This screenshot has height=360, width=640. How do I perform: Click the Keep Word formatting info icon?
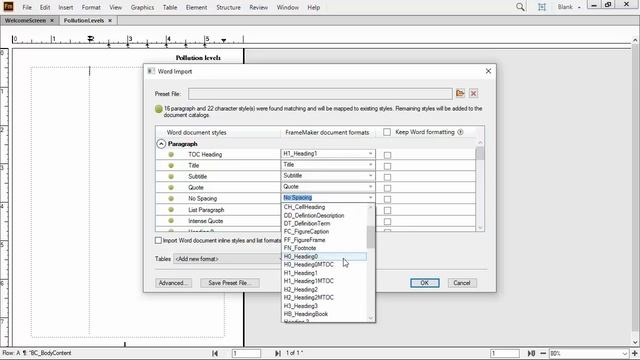[x=460, y=132]
